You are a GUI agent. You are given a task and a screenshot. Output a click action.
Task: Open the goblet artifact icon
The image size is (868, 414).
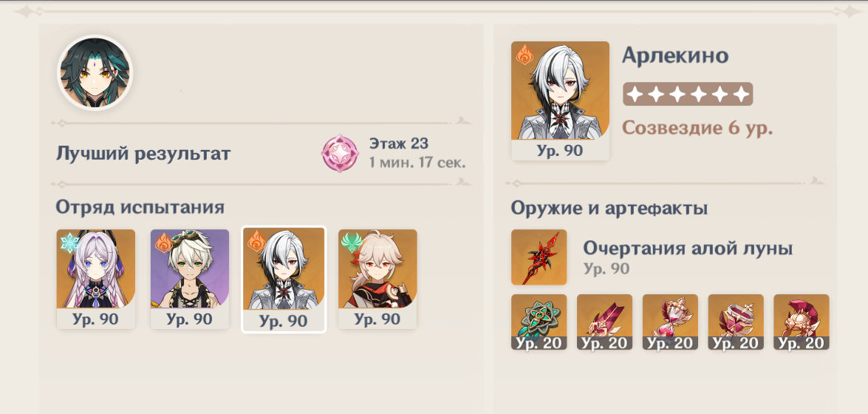(736, 322)
